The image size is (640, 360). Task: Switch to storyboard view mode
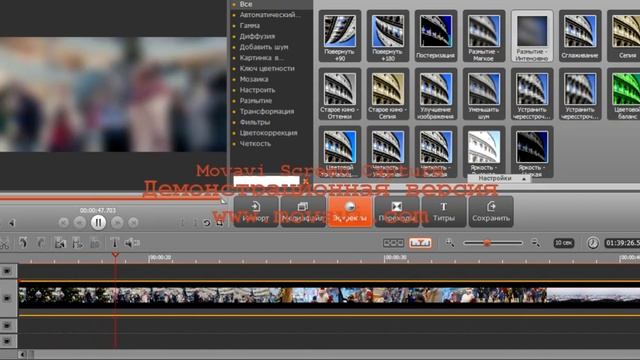click(393, 243)
